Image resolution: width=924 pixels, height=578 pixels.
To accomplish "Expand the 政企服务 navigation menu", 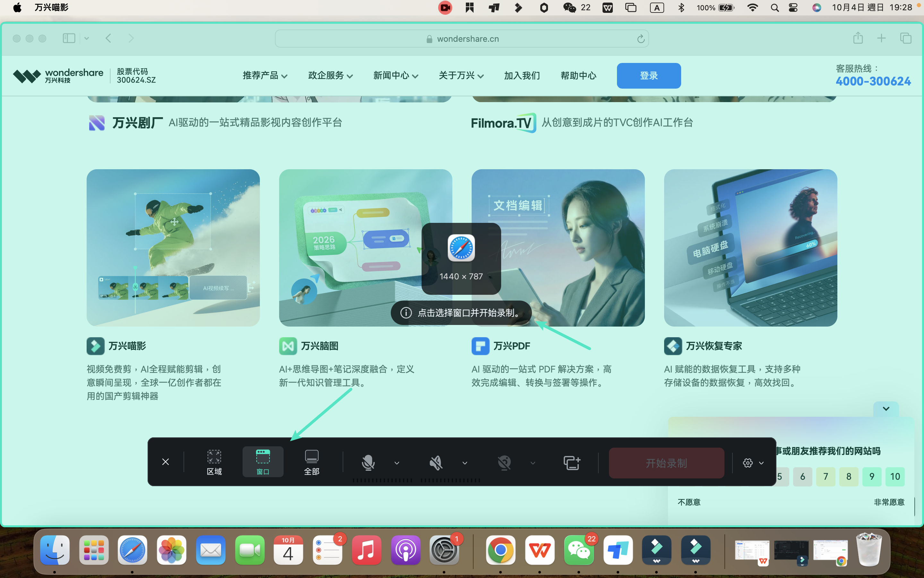I will (330, 75).
